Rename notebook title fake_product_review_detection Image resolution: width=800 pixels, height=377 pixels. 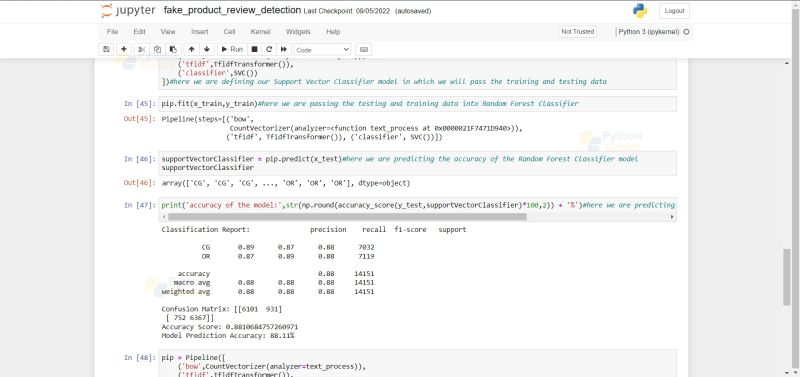pos(232,10)
